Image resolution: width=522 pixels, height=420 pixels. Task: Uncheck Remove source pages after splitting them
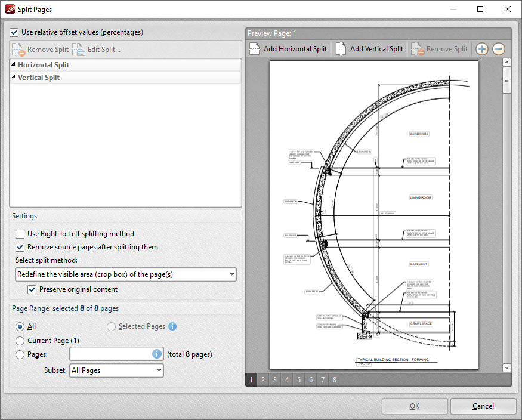(20, 247)
